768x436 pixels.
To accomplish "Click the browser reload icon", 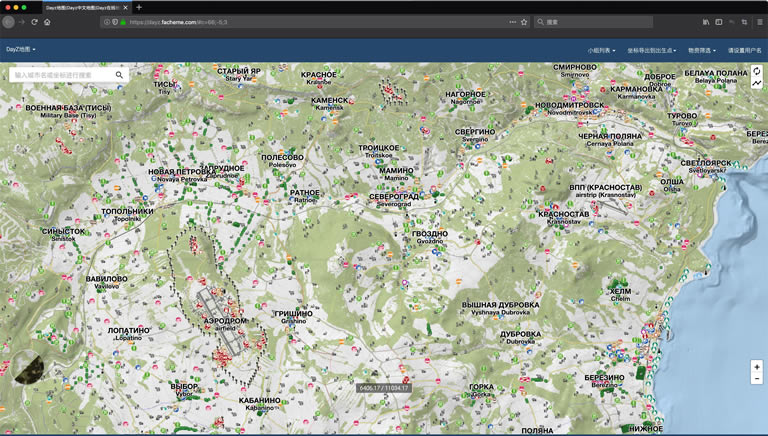I will pos(34,22).
